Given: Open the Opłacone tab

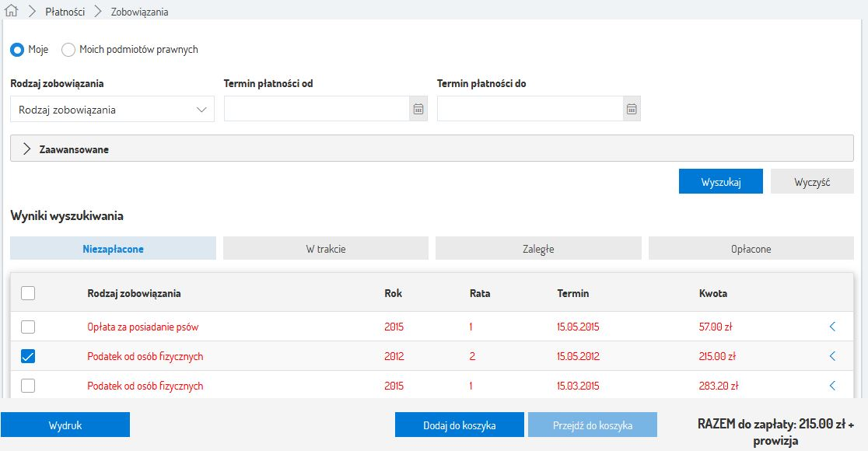Looking at the screenshot, I should click(751, 249).
